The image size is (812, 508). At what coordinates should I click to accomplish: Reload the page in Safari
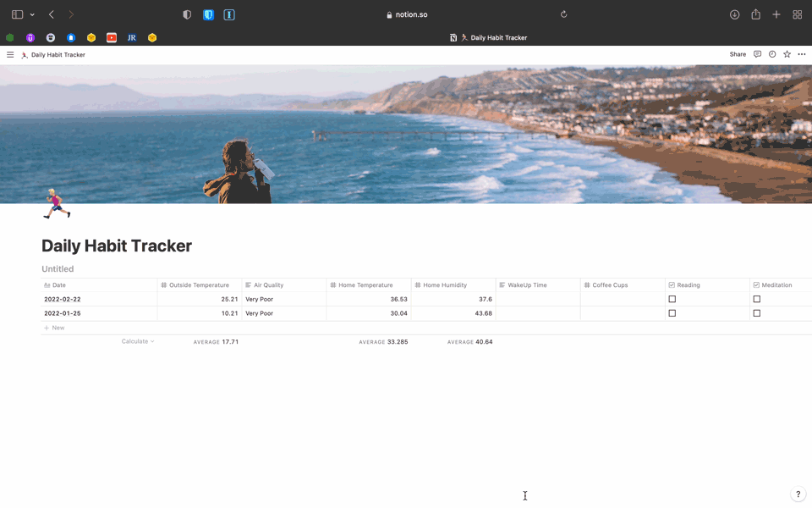(x=563, y=14)
